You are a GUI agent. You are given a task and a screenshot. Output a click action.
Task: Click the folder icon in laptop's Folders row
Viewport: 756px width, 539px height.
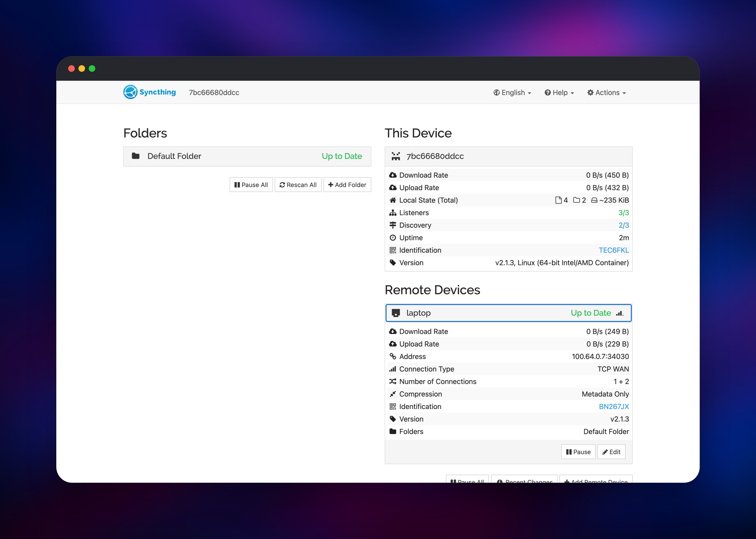393,431
